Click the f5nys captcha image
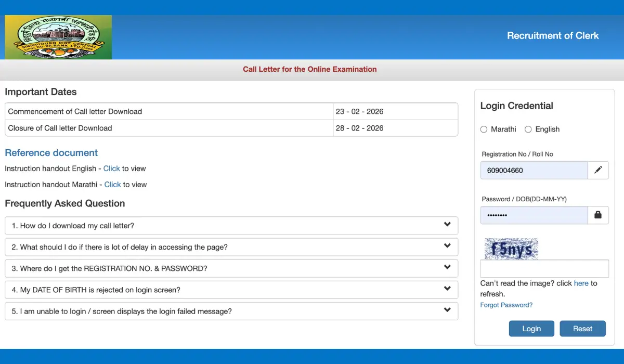 tap(511, 249)
